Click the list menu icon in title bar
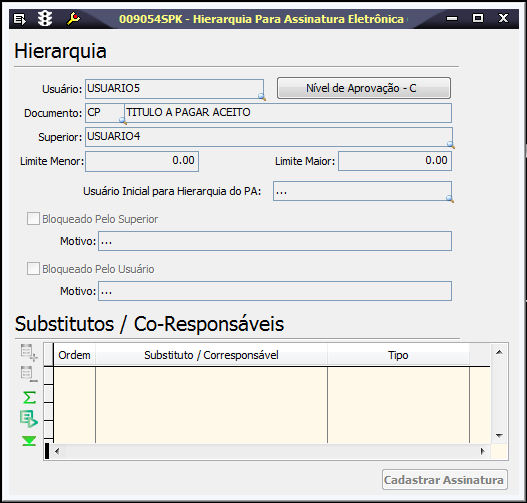Viewport: 527px width, 503px height. 19,19
